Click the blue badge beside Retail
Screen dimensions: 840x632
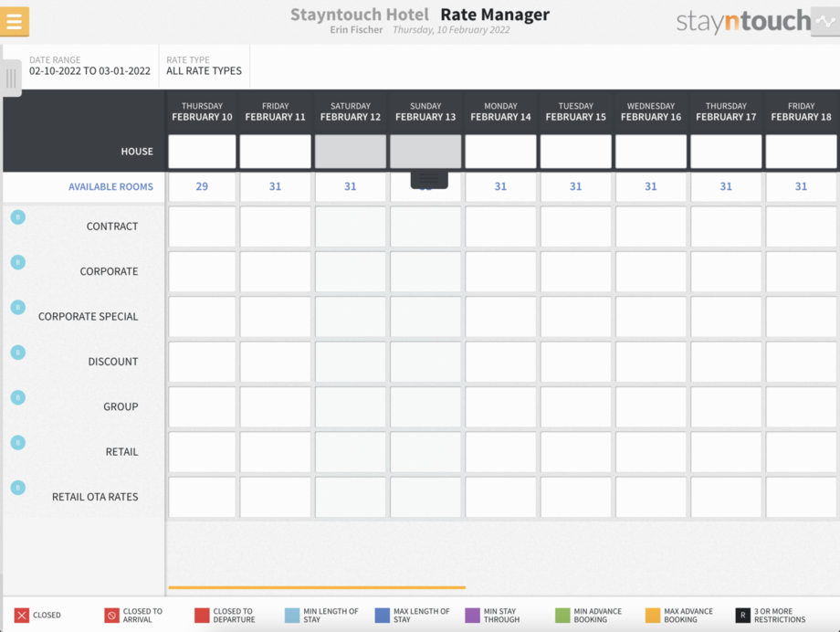(17, 442)
